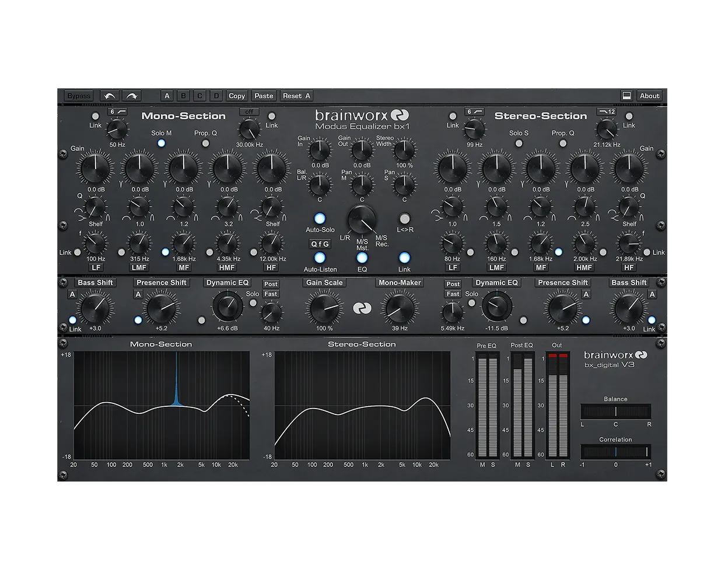Click the Stereo Presence Shift blue LED
This screenshot has height=572, width=728.
click(586, 320)
